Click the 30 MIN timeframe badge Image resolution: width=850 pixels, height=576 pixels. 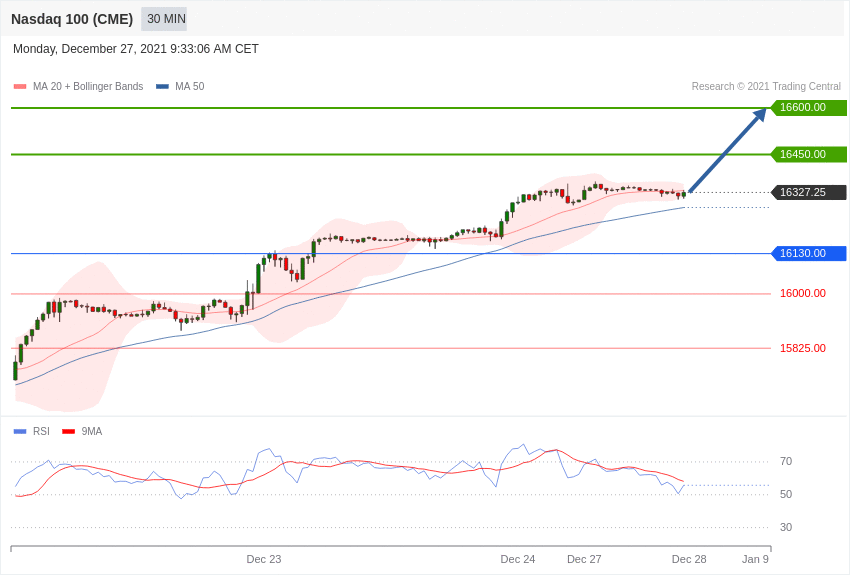click(164, 19)
